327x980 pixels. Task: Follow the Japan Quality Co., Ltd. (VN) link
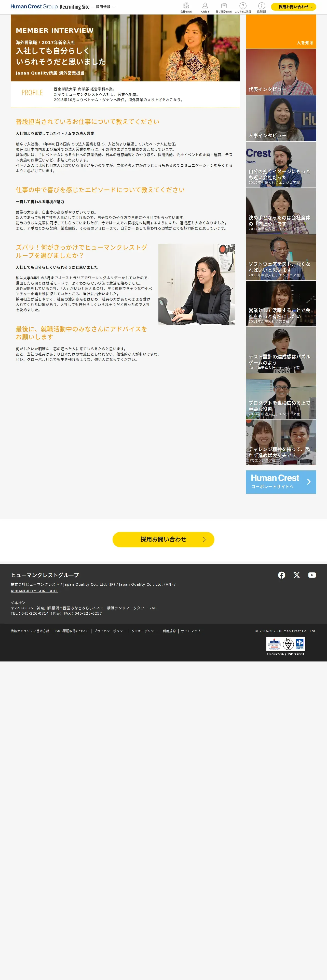pyautogui.click(x=146, y=584)
